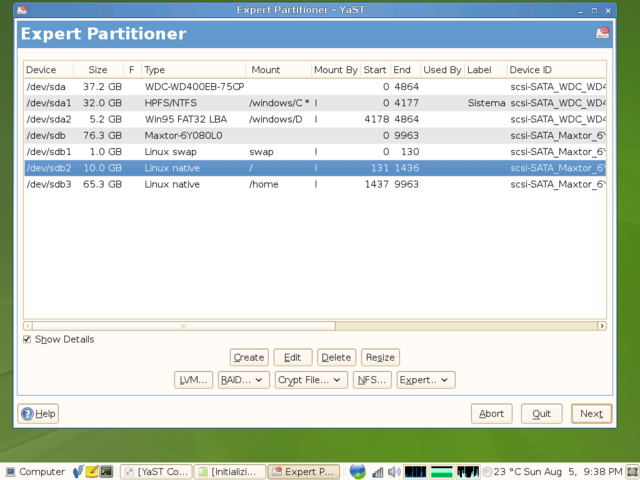Click the Resize button

point(380,358)
